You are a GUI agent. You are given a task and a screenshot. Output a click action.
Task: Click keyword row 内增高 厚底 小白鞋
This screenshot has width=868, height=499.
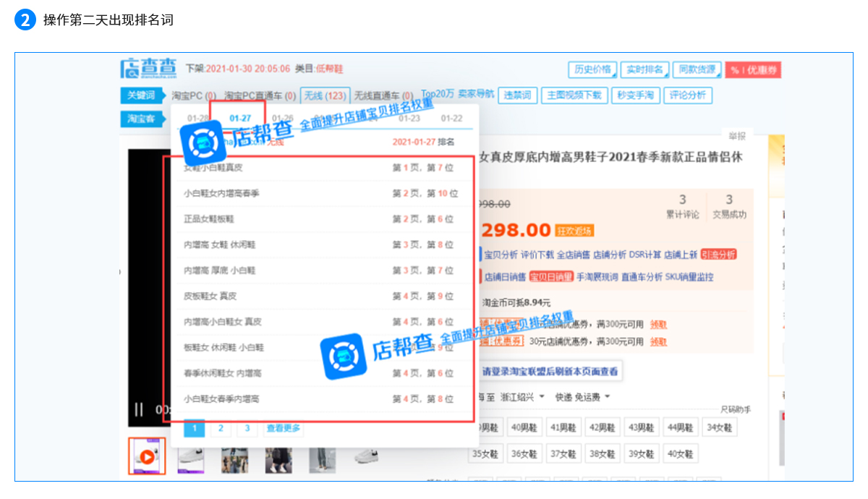(x=322, y=270)
